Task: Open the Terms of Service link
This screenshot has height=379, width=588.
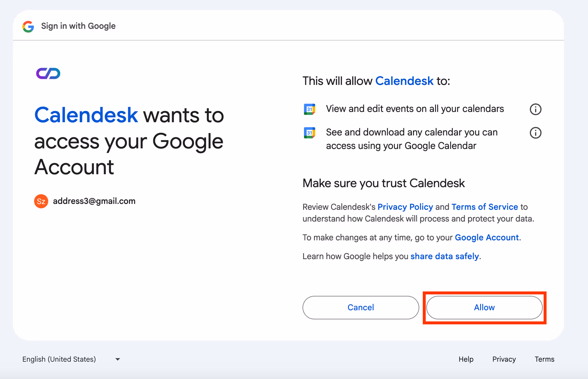Action: 485,207
